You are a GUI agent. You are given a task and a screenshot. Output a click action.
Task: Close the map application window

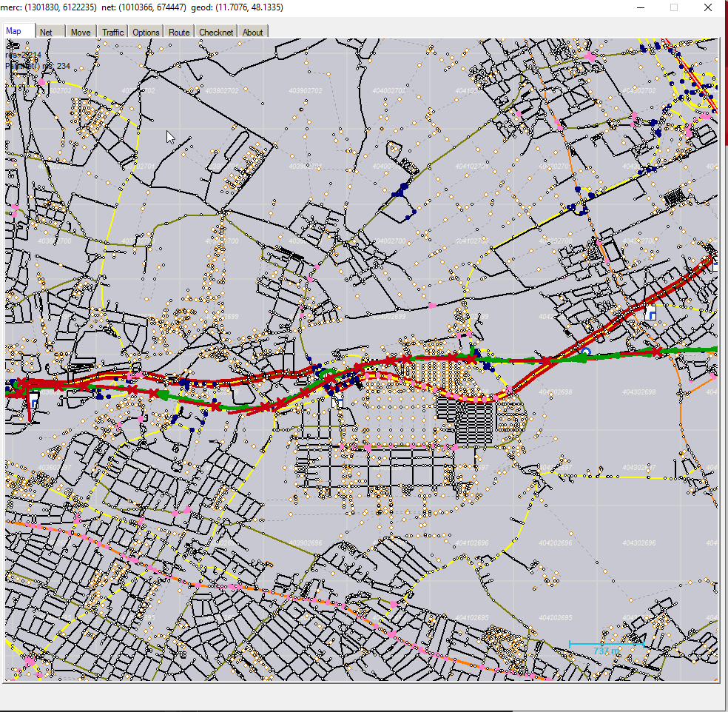708,7
